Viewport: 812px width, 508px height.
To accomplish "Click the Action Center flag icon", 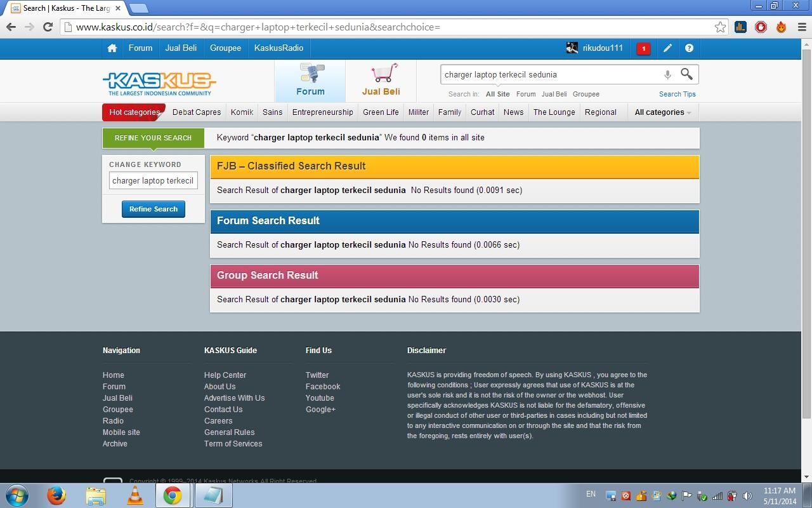I will 687,496.
